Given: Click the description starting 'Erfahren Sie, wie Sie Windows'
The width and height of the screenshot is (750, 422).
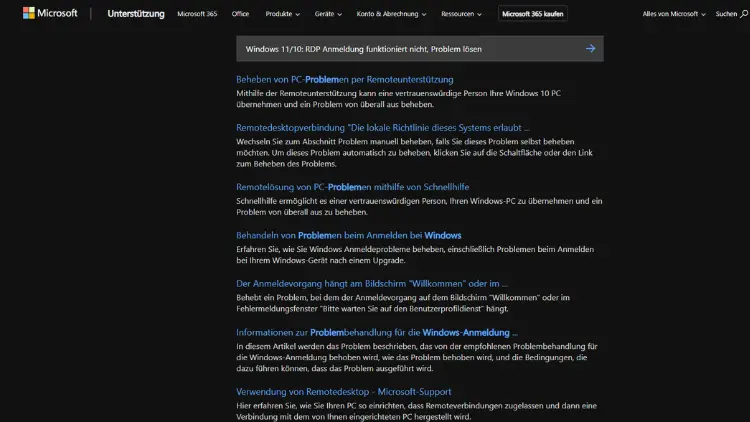Looking at the screenshot, I should point(415,255).
